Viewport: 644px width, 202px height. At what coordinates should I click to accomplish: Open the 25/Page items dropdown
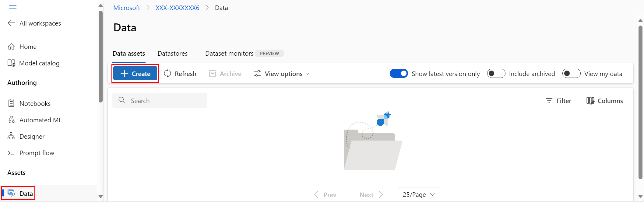419,194
